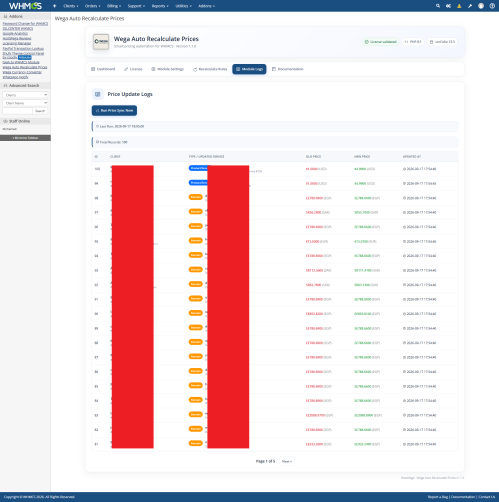Open the Reports menu
Viewport: 499px width, 502px height.
pos(160,6)
